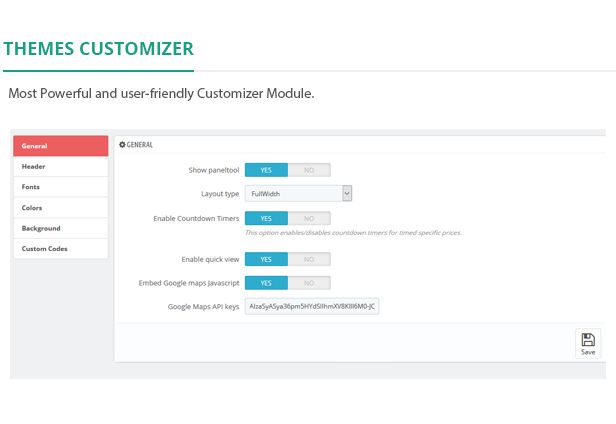Click the Save floppy disk icon

[x=588, y=339]
